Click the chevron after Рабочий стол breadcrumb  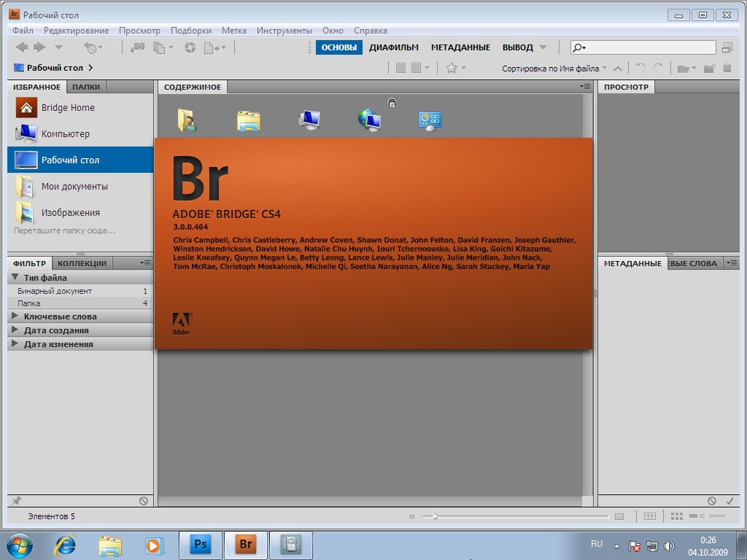pyautogui.click(x=90, y=68)
